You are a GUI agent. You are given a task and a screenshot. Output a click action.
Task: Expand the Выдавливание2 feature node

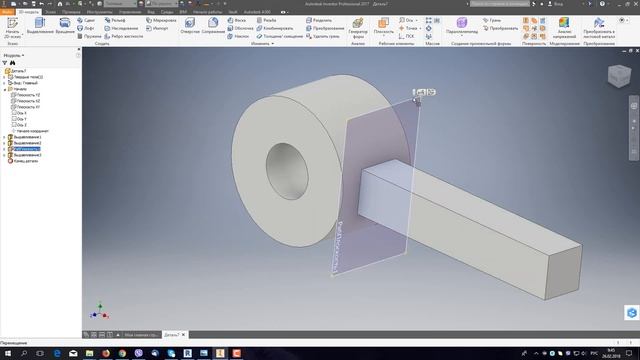(x=4, y=143)
